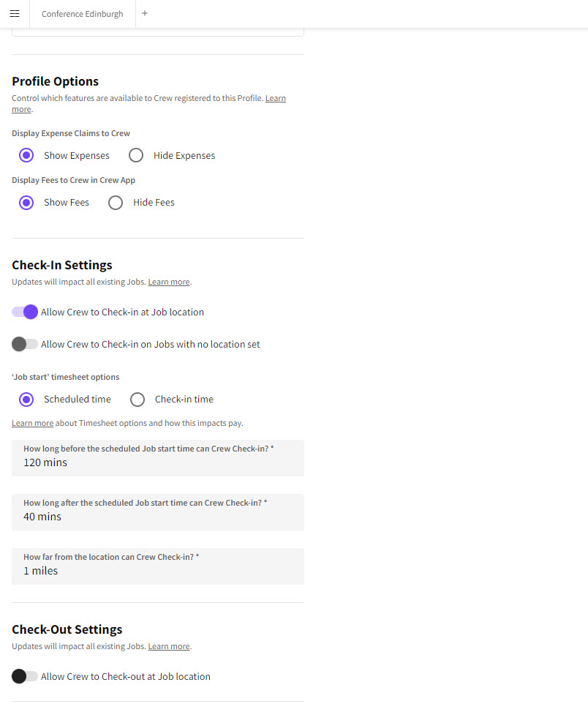Select Scheduled time timesheet option

pyautogui.click(x=26, y=400)
